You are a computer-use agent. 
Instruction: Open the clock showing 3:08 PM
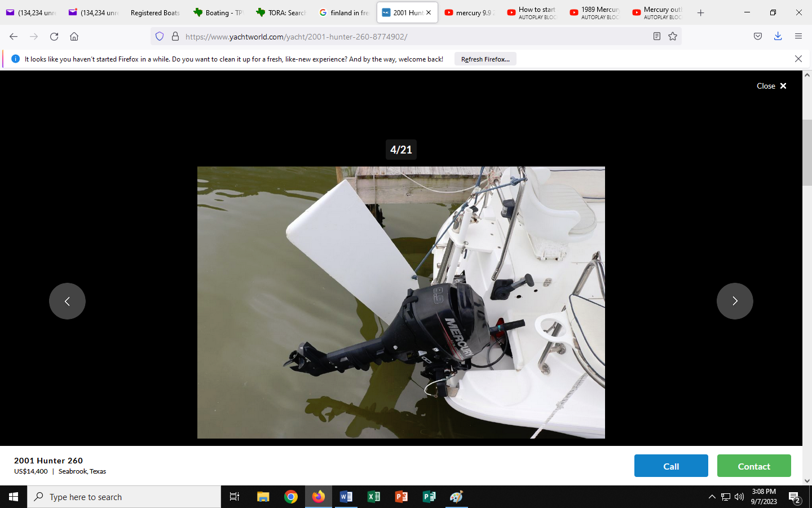coord(764,497)
